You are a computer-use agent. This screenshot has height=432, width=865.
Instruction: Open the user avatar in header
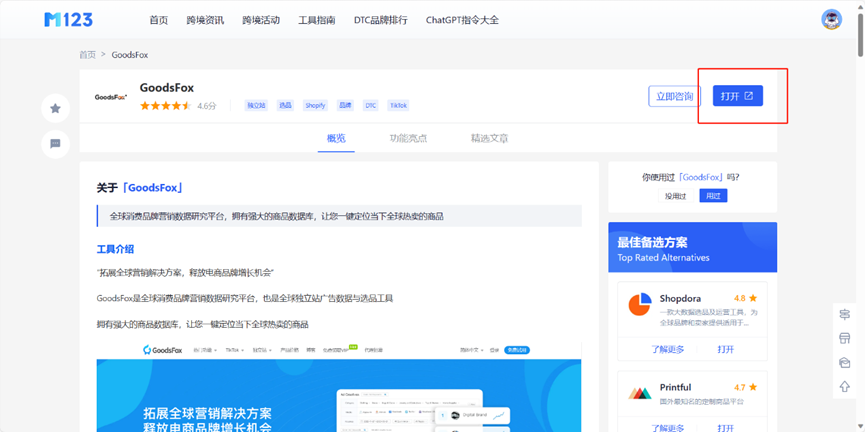[831, 19]
